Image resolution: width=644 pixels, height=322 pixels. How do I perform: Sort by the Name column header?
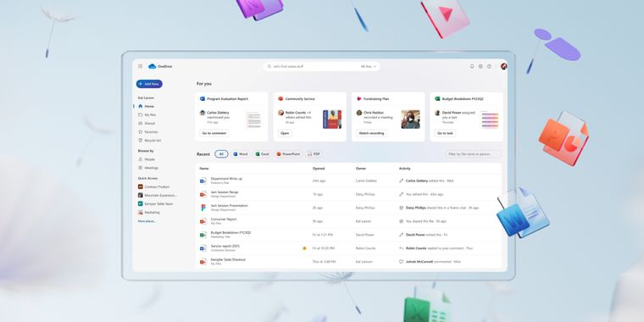click(204, 169)
